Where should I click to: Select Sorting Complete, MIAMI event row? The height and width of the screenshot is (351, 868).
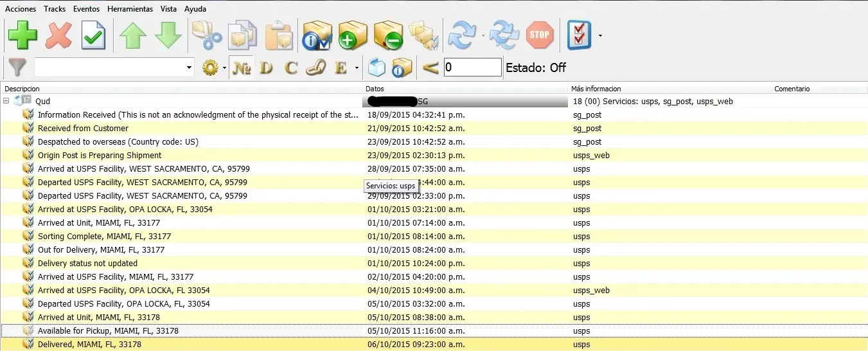coord(434,236)
